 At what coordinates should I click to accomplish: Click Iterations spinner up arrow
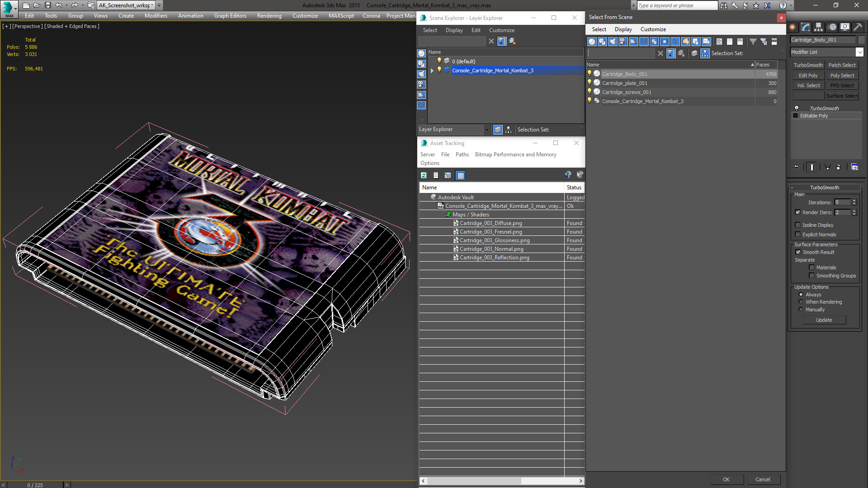(x=854, y=201)
